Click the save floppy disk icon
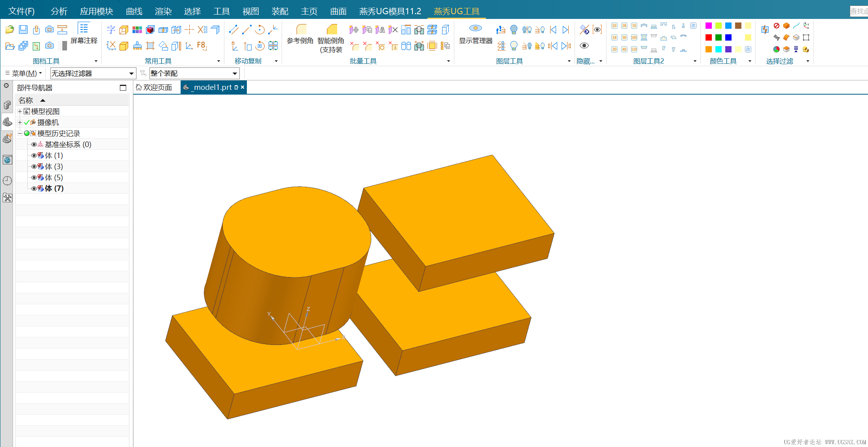This screenshot has width=868, height=447. point(23,30)
